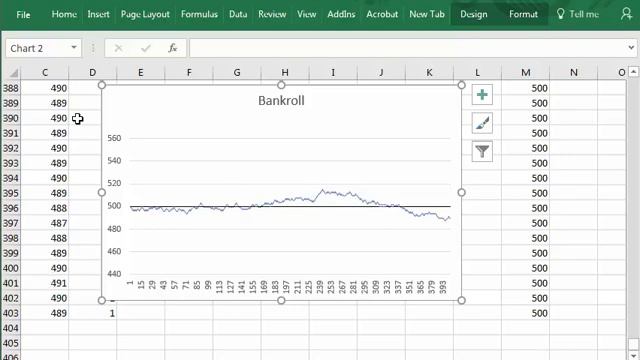
Task: Select column M header
Action: (x=525, y=73)
